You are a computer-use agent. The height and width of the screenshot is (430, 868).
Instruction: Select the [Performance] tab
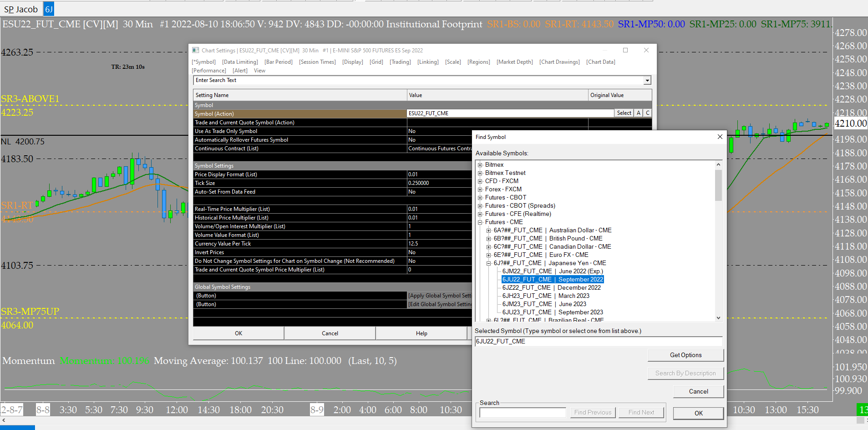click(209, 71)
